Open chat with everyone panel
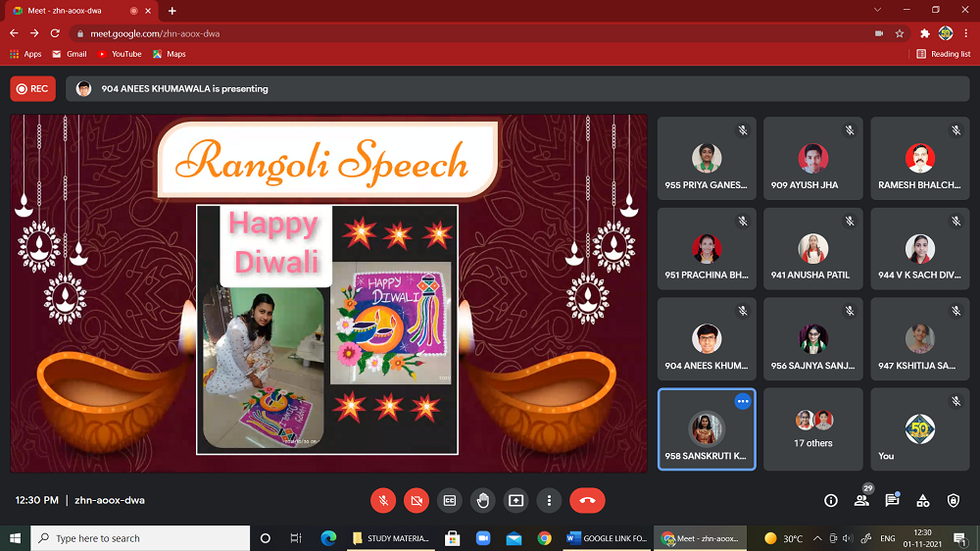This screenshot has height=551, width=980. point(892,500)
